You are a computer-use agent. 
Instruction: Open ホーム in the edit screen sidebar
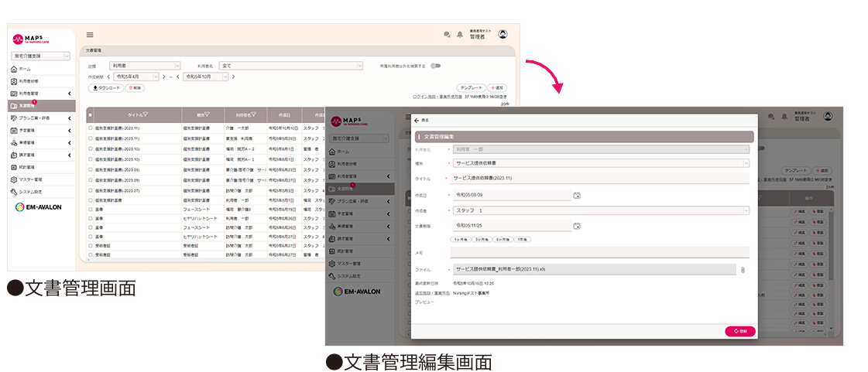point(360,151)
